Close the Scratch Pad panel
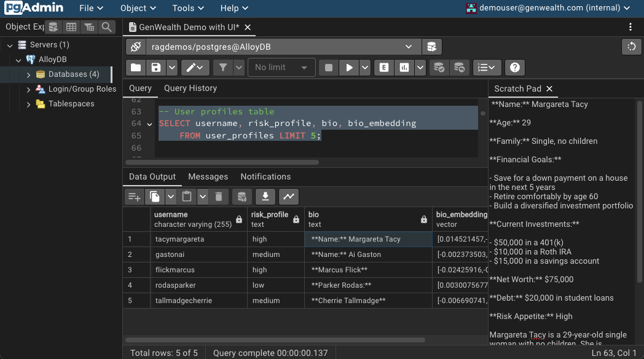Screen dimensions: 644x359 tap(549, 89)
